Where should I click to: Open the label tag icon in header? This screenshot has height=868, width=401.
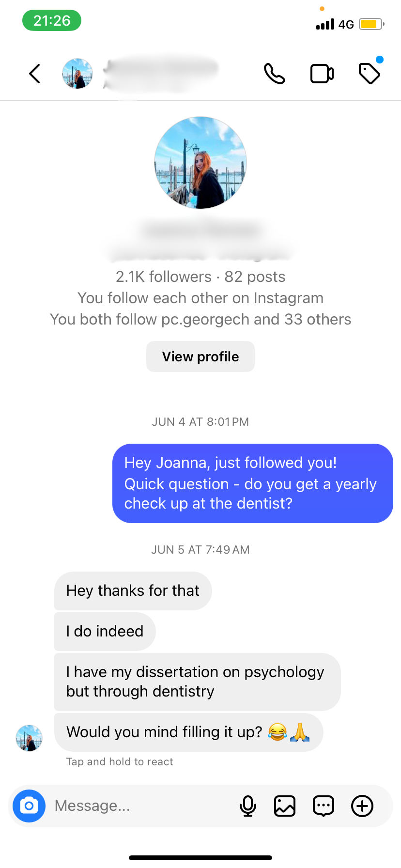pyautogui.click(x=370, y=73)
